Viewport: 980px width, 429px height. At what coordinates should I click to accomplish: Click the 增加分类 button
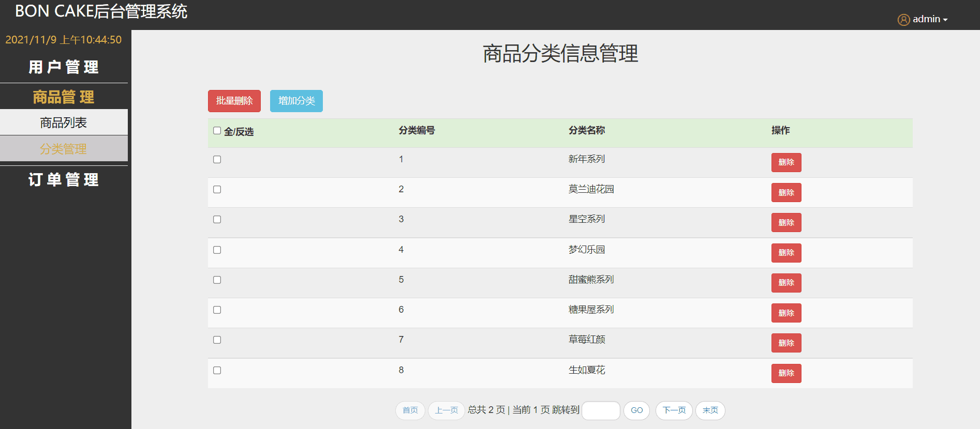click(x=296, y=101)
